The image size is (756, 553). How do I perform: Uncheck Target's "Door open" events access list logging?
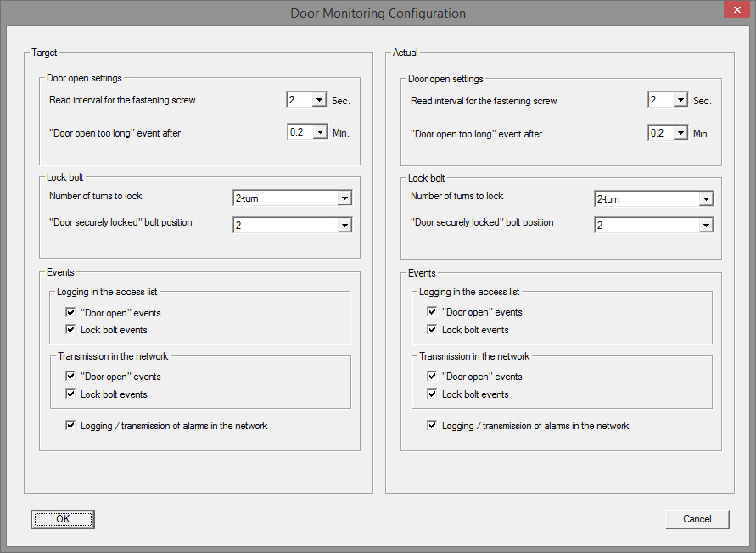pyautogui.click(x=70, y=311)
